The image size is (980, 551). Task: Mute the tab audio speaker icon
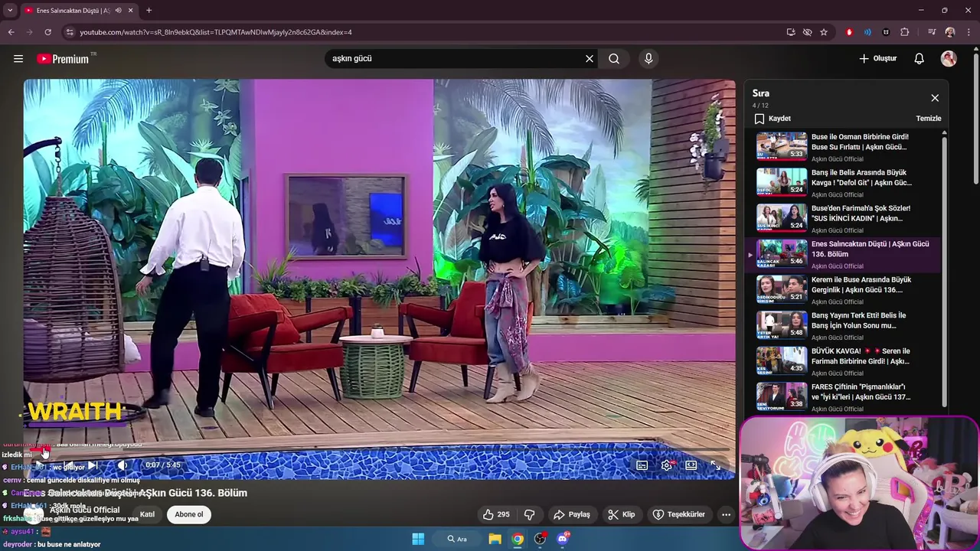(118, 11)
